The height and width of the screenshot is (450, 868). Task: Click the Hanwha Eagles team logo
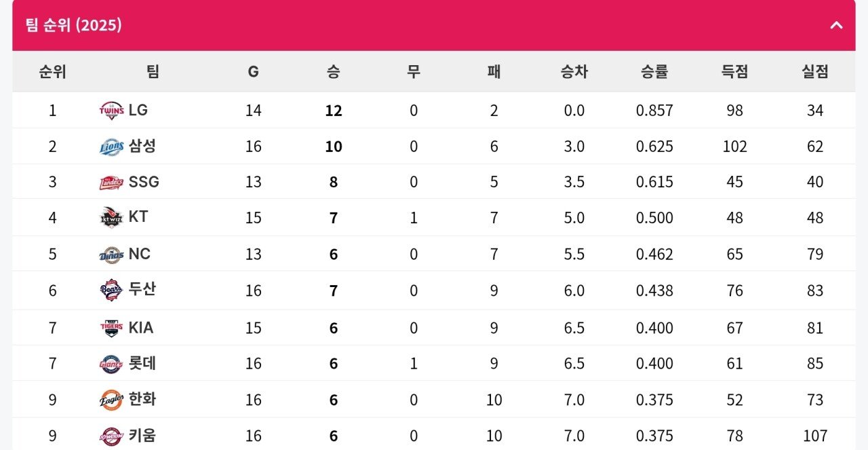(x=111, y=400)
